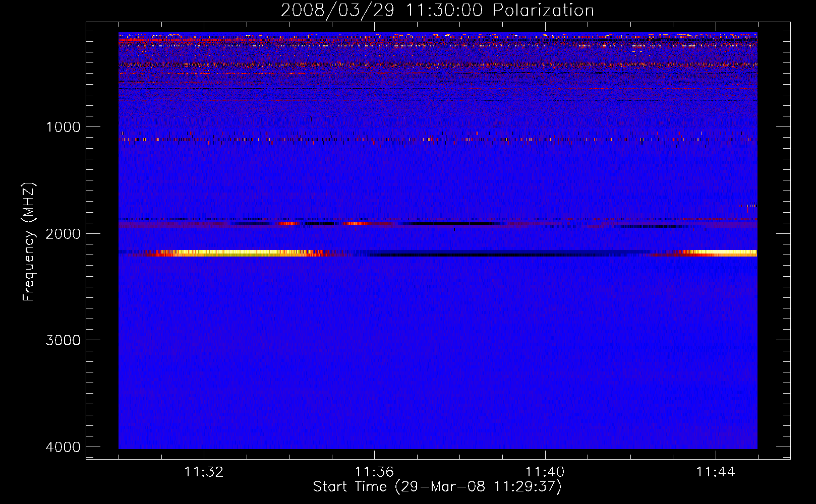816x504 pixels.
Task: Click the 1000 frequency tick label
Action: pos(63,127)
